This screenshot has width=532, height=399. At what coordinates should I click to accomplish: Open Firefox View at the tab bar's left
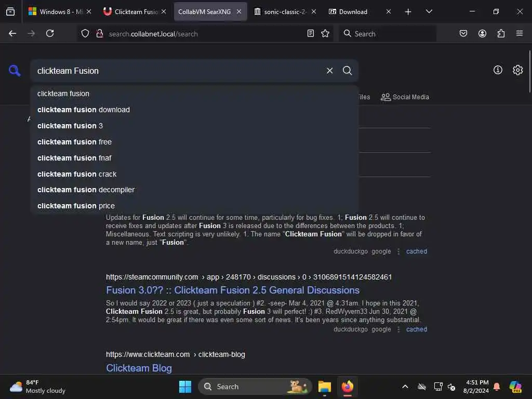point(10,12)
